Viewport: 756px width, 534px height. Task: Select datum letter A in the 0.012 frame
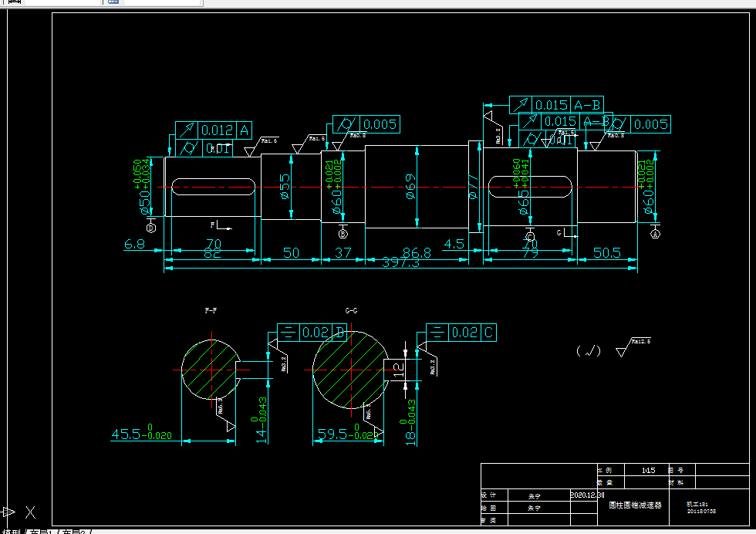(245, 130)
